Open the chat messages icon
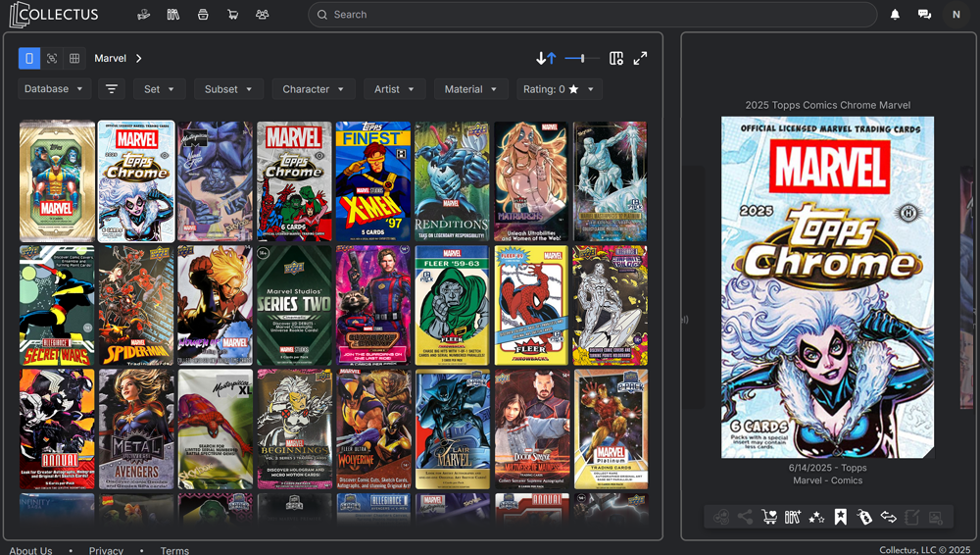The height and width of the screenshot is (555, 980). point(924,15)
